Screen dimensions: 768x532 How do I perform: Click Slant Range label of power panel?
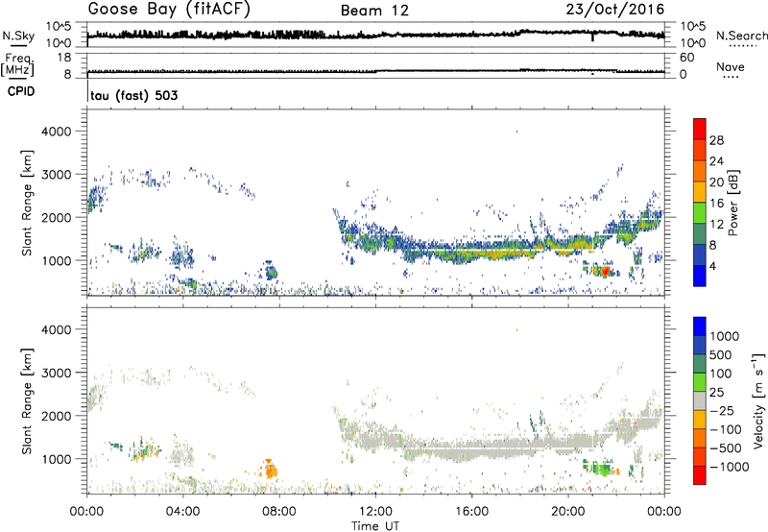click(27, 203)
